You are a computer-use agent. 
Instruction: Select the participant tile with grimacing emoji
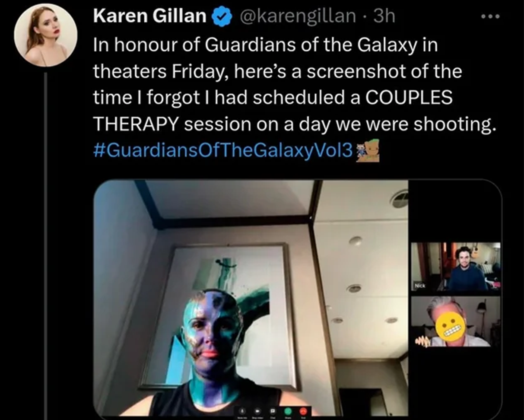456,321
